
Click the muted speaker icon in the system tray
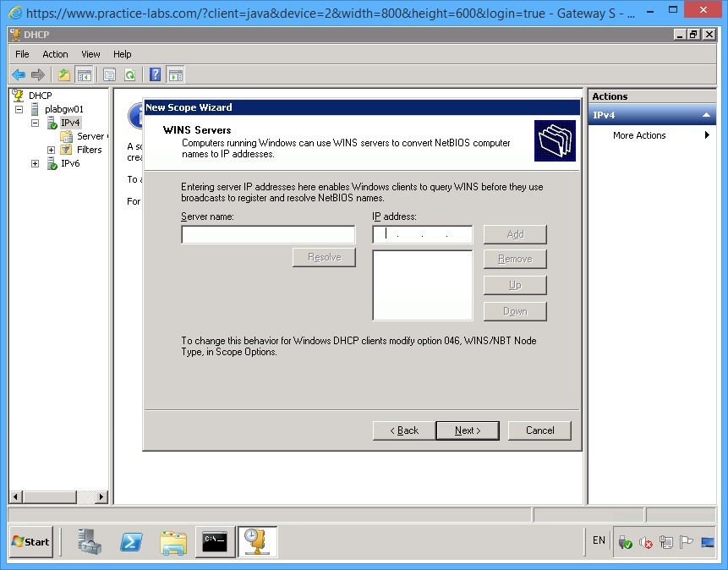[x=645, y=541]
